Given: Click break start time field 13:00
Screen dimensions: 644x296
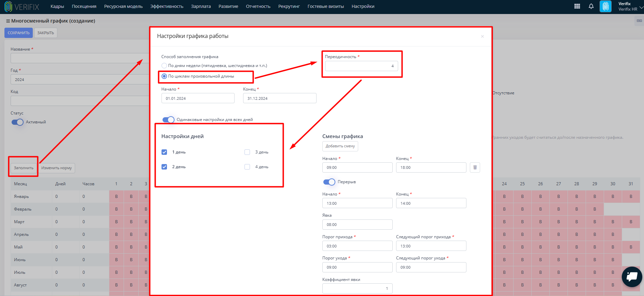Looking at the screenshot, I should pyautogui.click(x=358, y=203).
